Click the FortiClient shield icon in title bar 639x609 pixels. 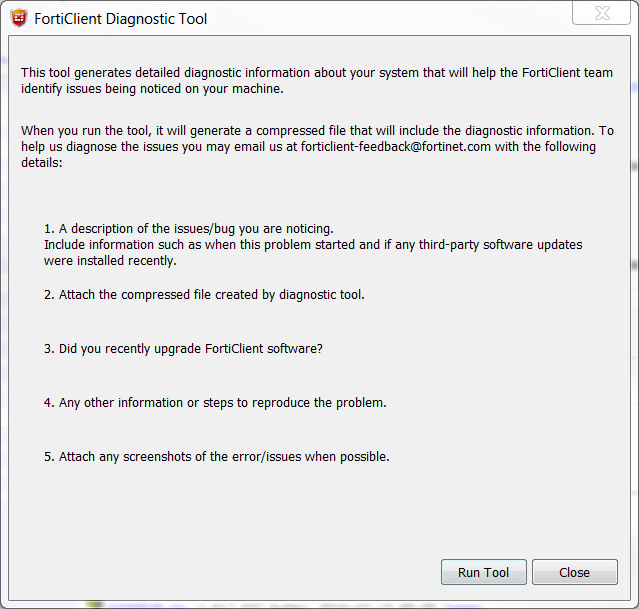18,18
